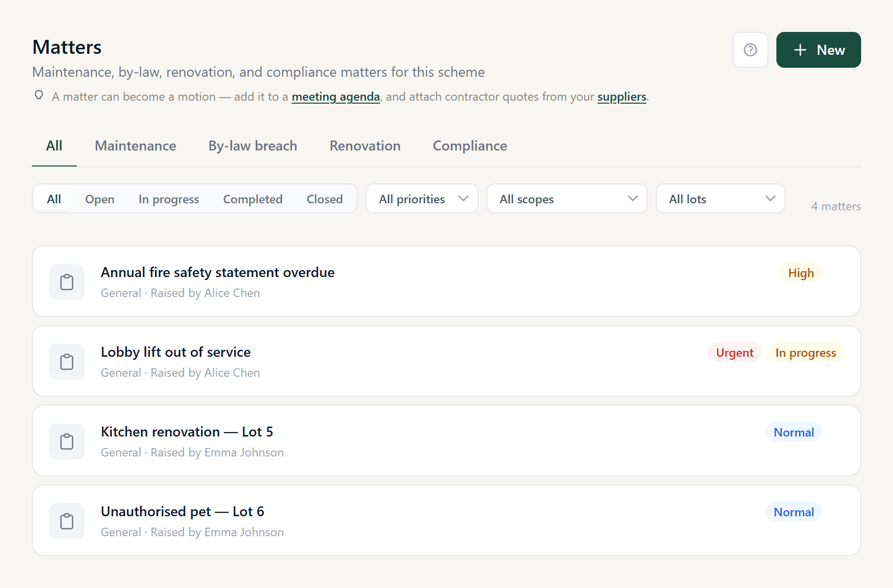Switch to the Renovation tab
Image resolution: width=893 pixels, height=588 pixels.
pos(365,146)
